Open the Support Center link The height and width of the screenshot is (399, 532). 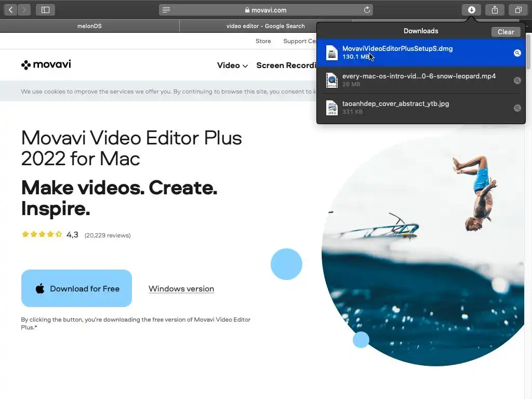coord(300,41)
